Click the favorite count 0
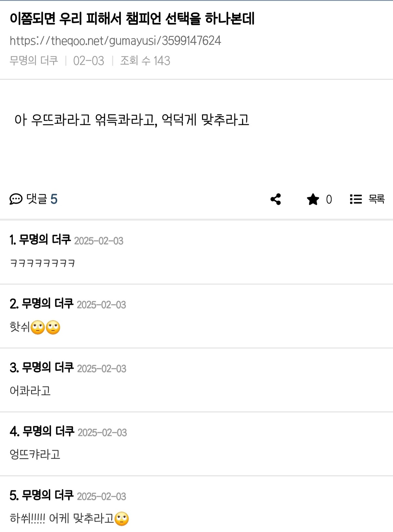 (329, 199)
